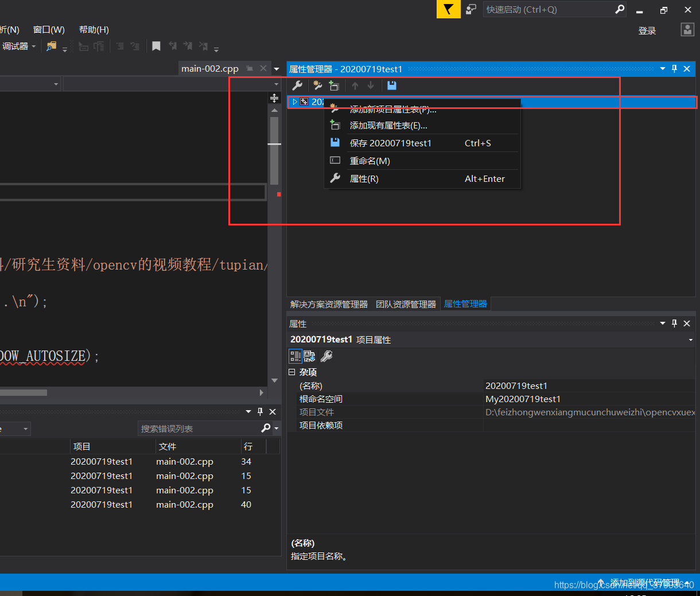Click the property pages wrench icon above 杂项

(x=326, y=356)
